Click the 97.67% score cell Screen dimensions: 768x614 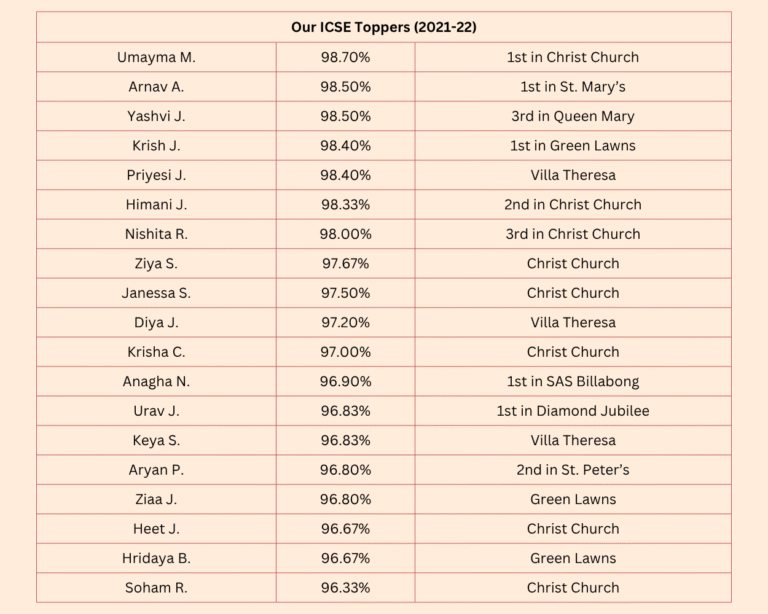click(x=345, y=263)
